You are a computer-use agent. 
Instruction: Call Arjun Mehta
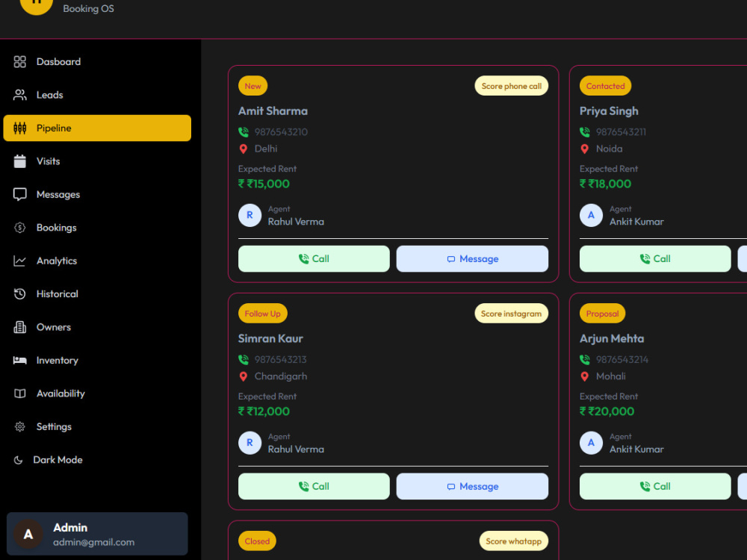coord(655,486)
